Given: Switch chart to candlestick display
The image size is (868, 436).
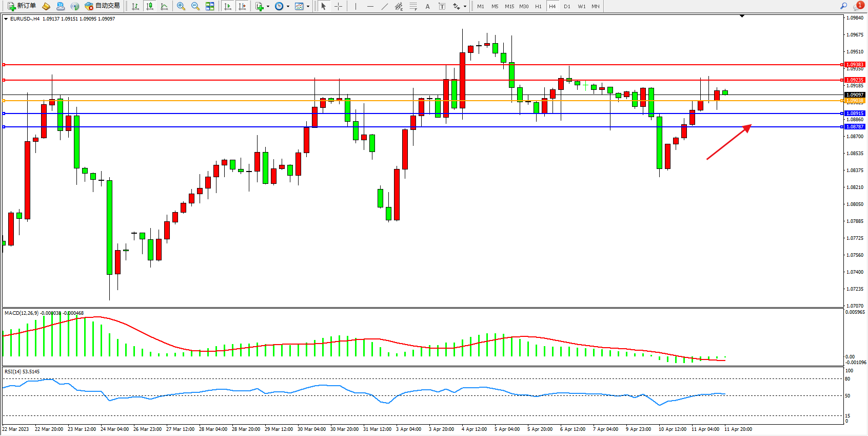Looking at the screenshot, I should (x=150, y=6).
